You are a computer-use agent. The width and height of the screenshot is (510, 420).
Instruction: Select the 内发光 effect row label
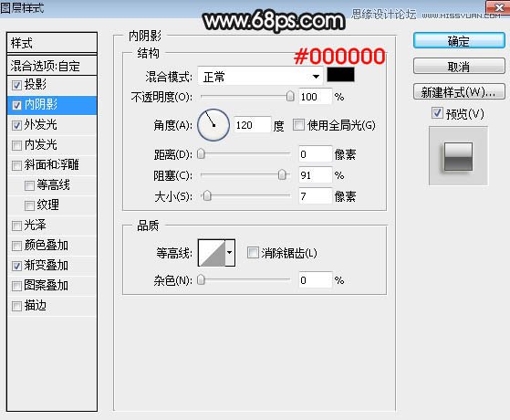coord(41,144)
